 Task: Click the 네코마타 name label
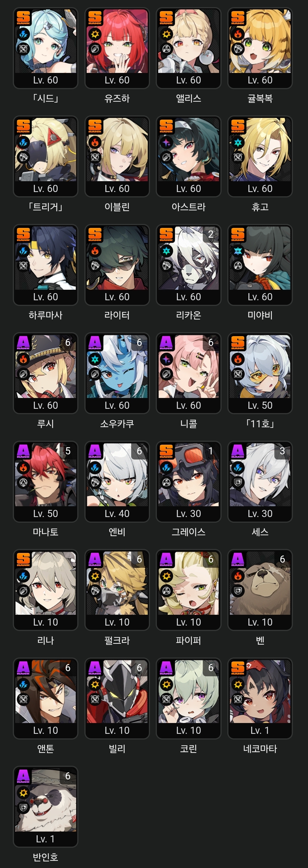260,749
